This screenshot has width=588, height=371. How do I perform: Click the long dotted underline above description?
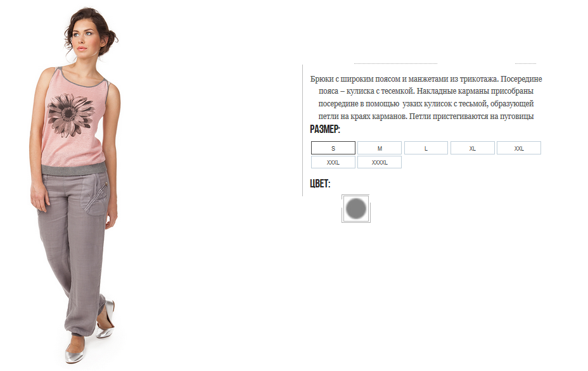(x=395, y=63)
